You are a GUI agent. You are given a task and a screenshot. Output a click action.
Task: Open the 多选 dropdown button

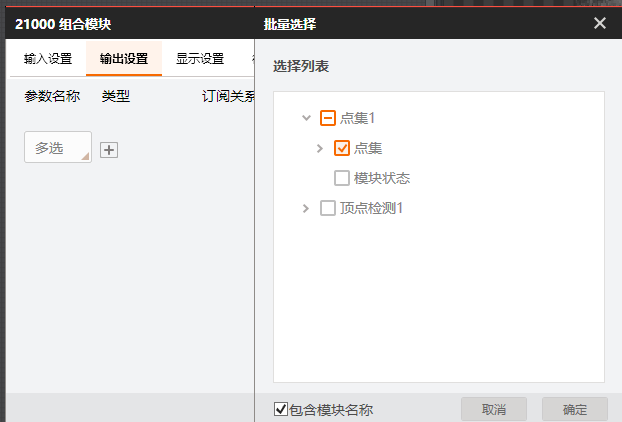tap(58, 148)
